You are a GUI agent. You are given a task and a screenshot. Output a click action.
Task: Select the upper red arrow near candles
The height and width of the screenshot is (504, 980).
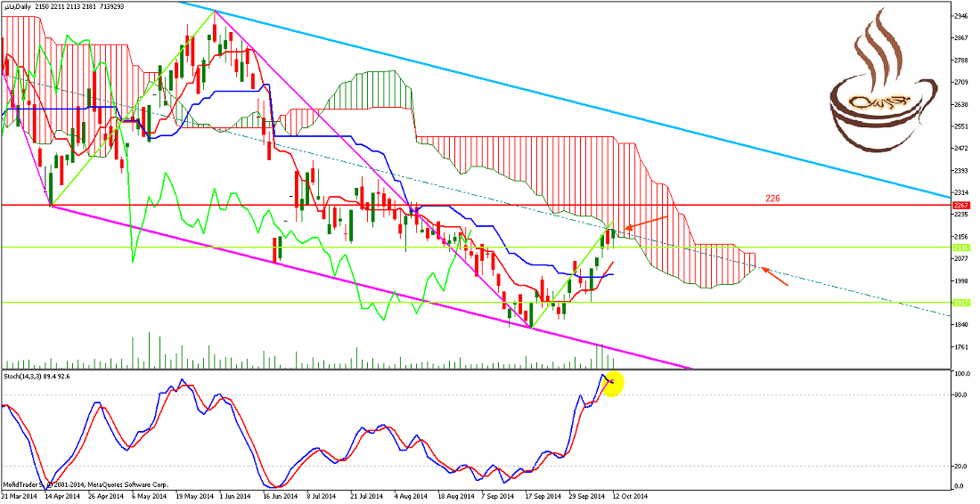pyautogui.click(x=644, y=223)
